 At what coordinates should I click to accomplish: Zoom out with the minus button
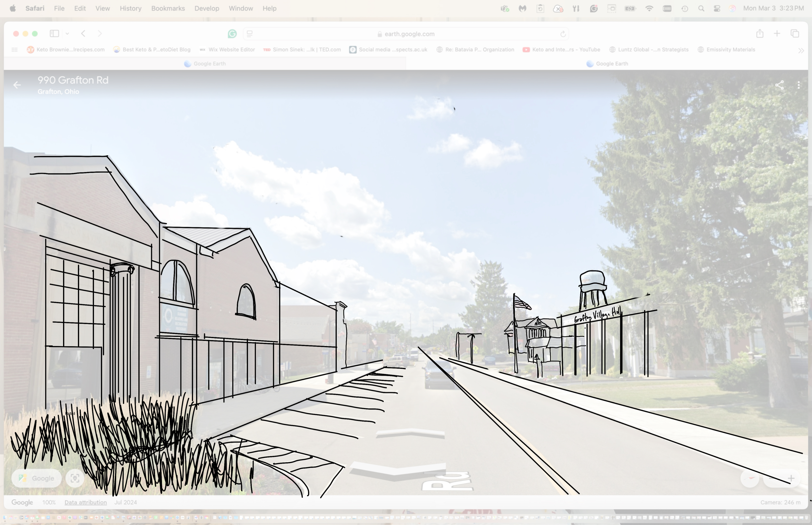[x=772, y=478]
